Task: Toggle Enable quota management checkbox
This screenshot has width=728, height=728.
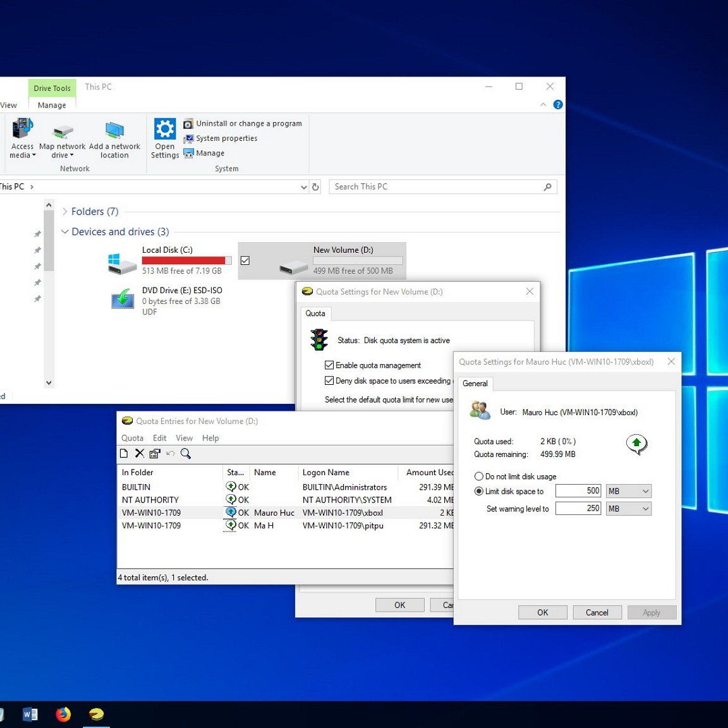Action: [329, 365]
